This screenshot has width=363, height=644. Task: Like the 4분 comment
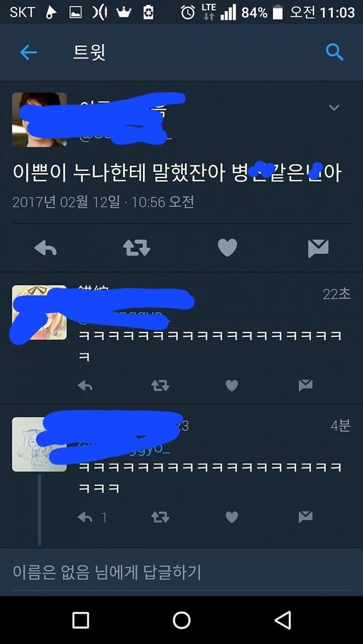point(232,517)
